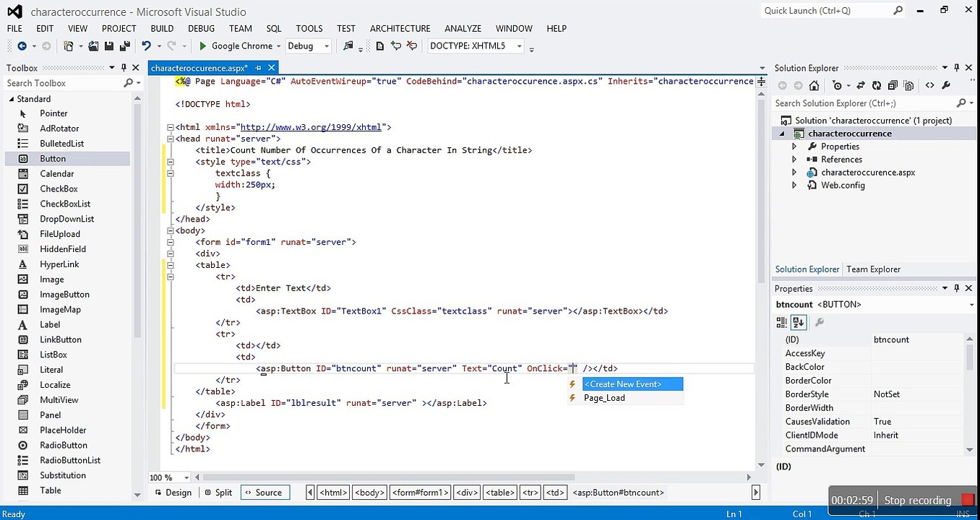This screenshot has height=520, width=980.
Task: Click the editor horizontal scrollbar thumb
Action: coord(389,477)
